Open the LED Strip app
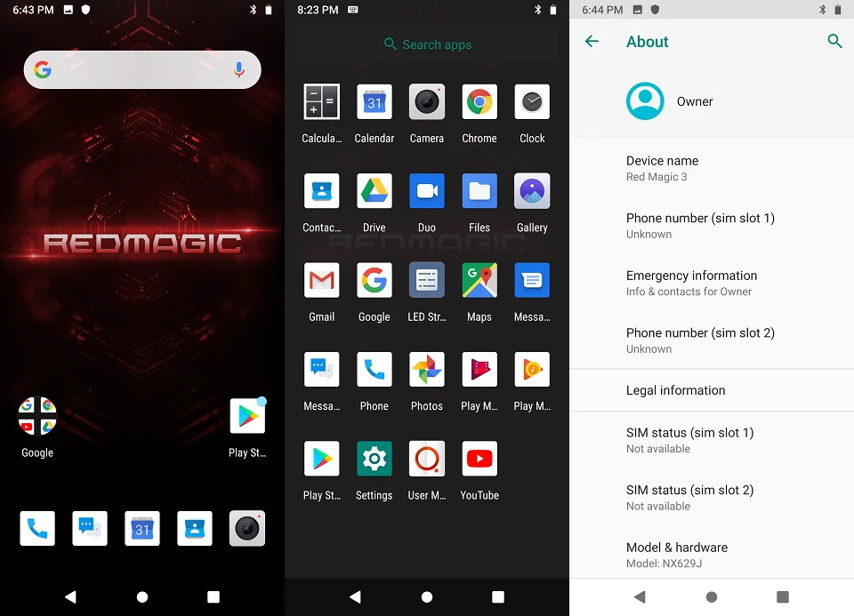This screenshot has height=616, width=854. 426,280
